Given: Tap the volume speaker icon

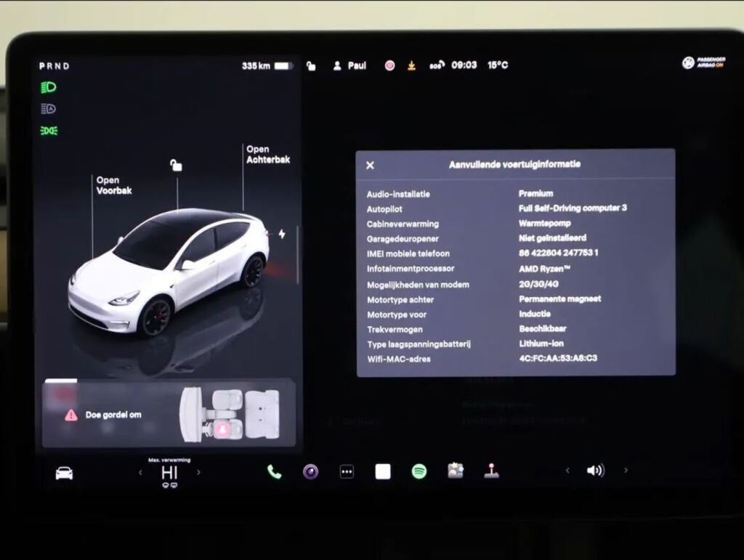Looking at the screenshot, I should 594,471.
